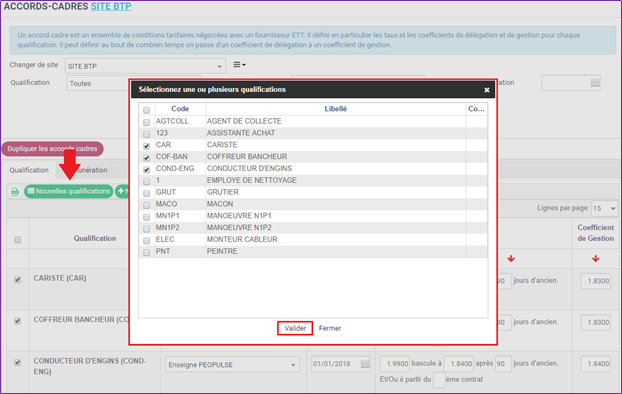This screenshot has width=622, height=394.
Task: Check the EMPLOYE DE NETTOYAGE row
Action: pos(147,181)
